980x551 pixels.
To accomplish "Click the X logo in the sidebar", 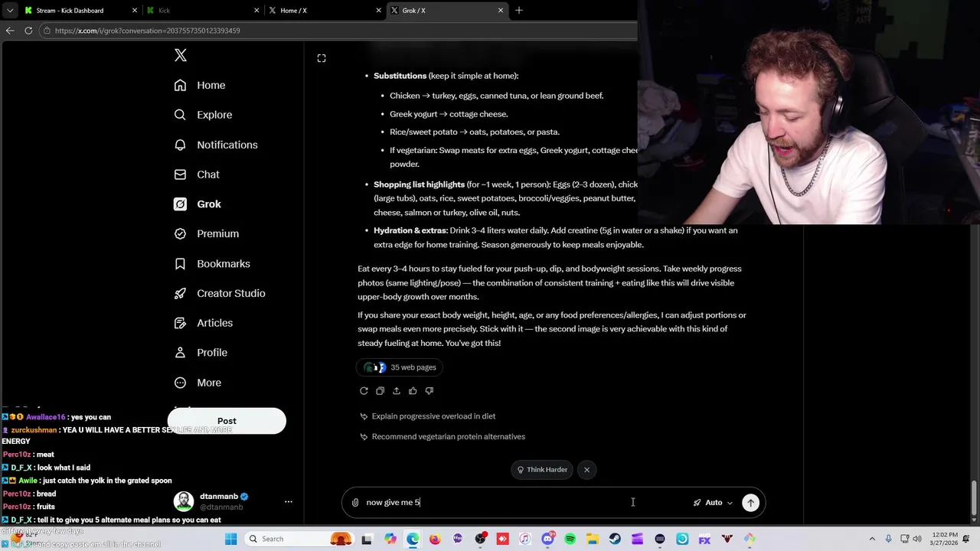I will point(181,55).
